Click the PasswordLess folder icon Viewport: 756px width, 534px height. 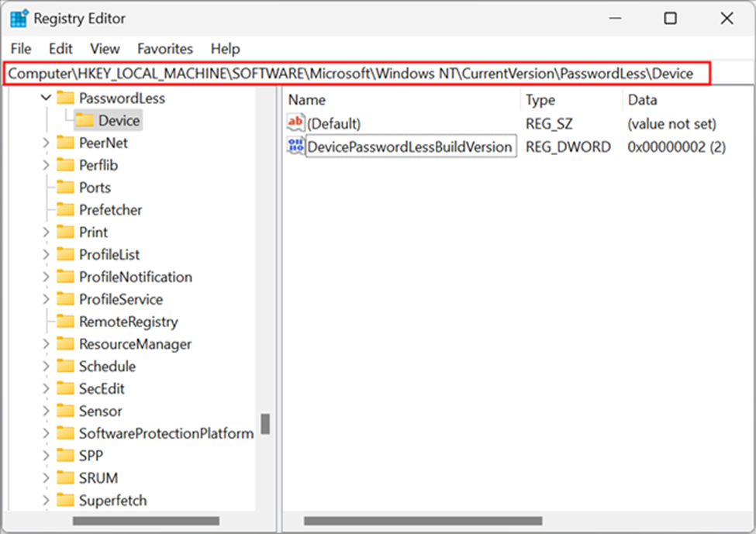click(x=65, y=98)
